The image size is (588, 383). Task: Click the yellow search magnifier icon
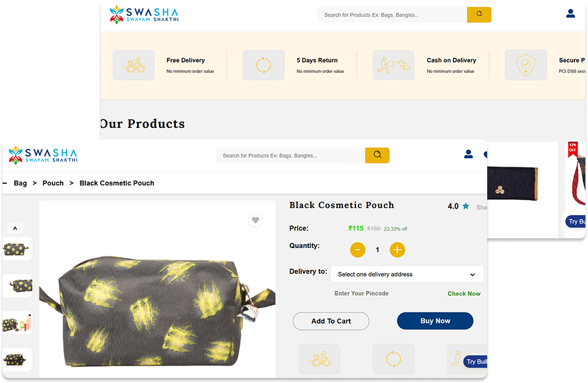(377, 155)
